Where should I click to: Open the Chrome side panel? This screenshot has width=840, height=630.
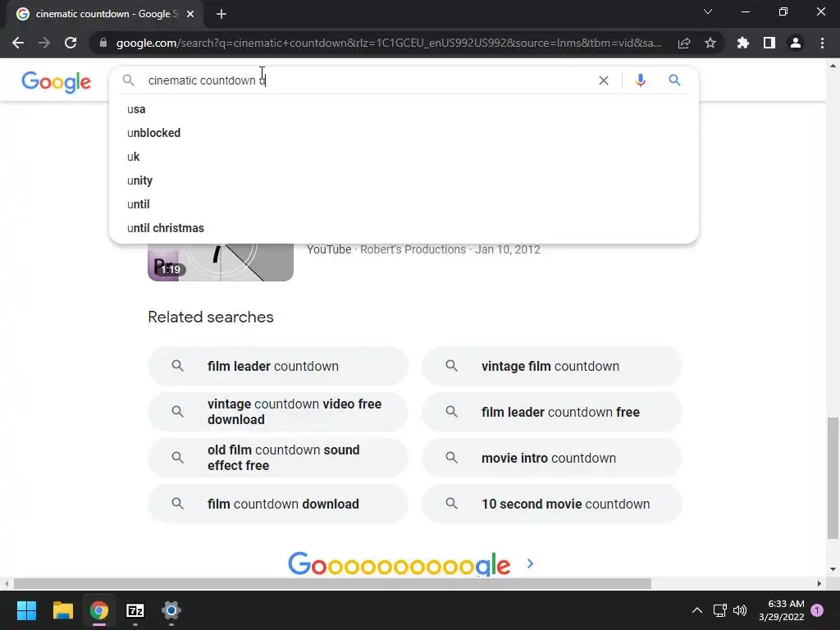[x=769, y=43]
